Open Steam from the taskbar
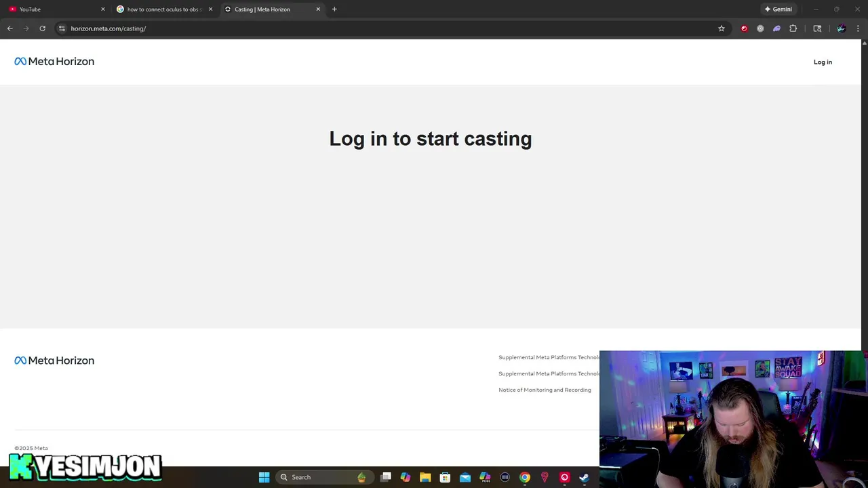The image size is (868, 488). pos(584,477)
